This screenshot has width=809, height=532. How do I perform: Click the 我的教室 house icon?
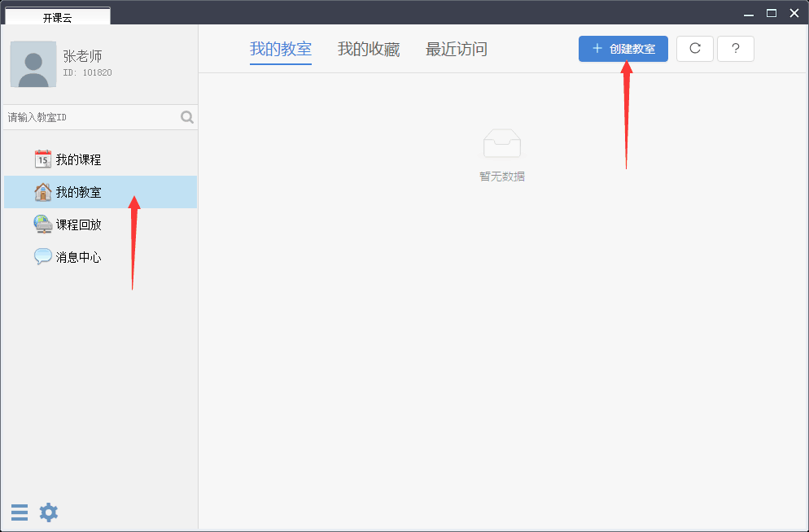tap(43, 192)
